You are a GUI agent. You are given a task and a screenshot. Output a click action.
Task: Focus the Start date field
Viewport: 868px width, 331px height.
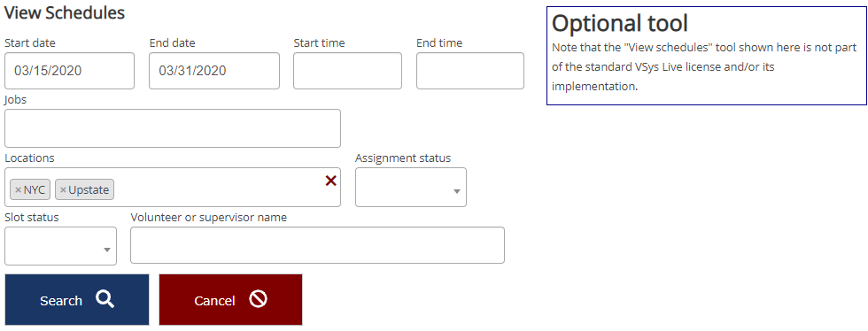[x=70, y=71]
